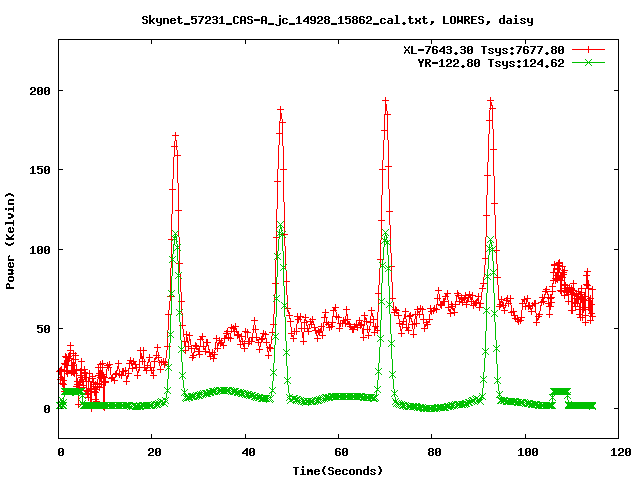Image resolution: width=640 pixels, height=480 pixels.
Task: Click the y-axis tick label 200
Action: point(40,91)
